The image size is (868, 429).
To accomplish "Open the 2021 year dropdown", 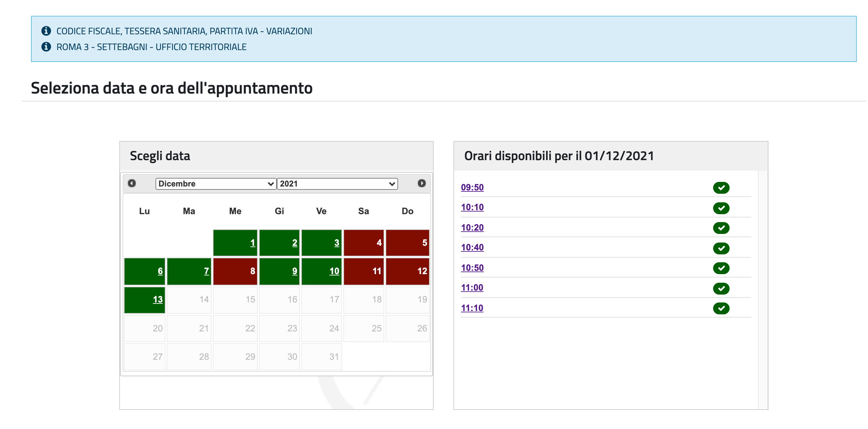I will pos(337,184).
